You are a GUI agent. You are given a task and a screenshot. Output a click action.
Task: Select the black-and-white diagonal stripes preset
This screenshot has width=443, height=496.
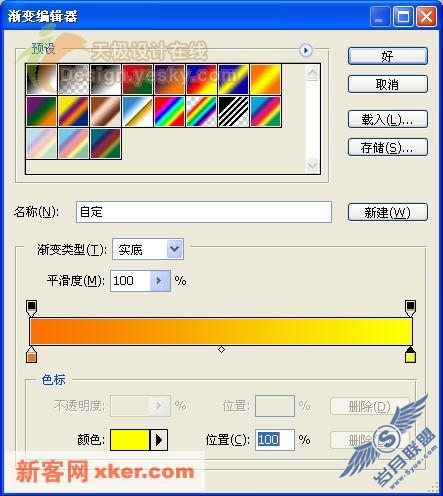pos(234,112)
